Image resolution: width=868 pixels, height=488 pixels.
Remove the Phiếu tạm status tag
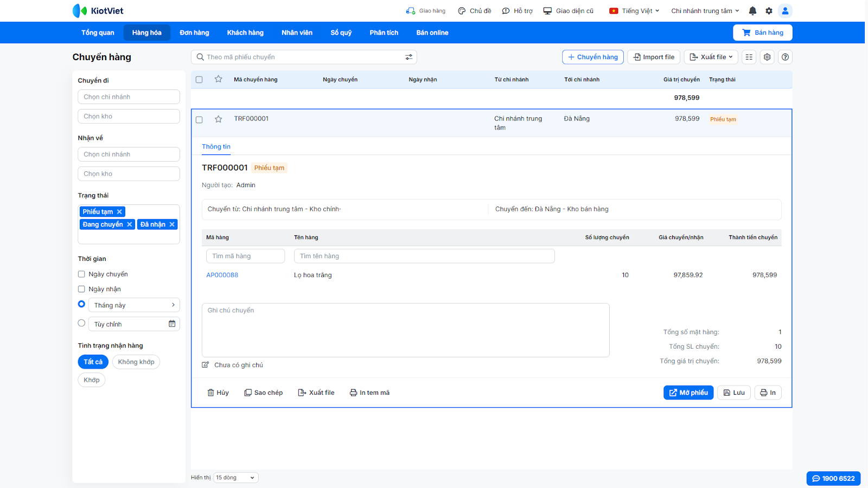[x=119, y=211]
